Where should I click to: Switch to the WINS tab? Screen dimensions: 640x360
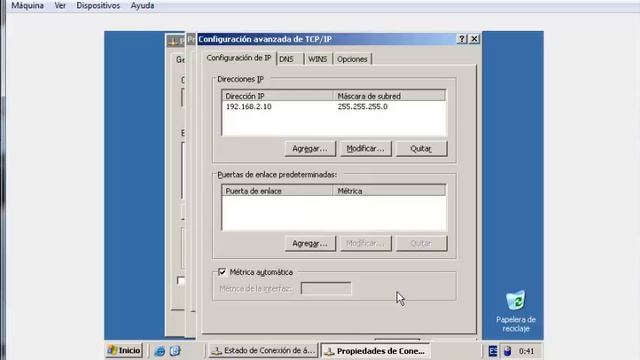318,59
